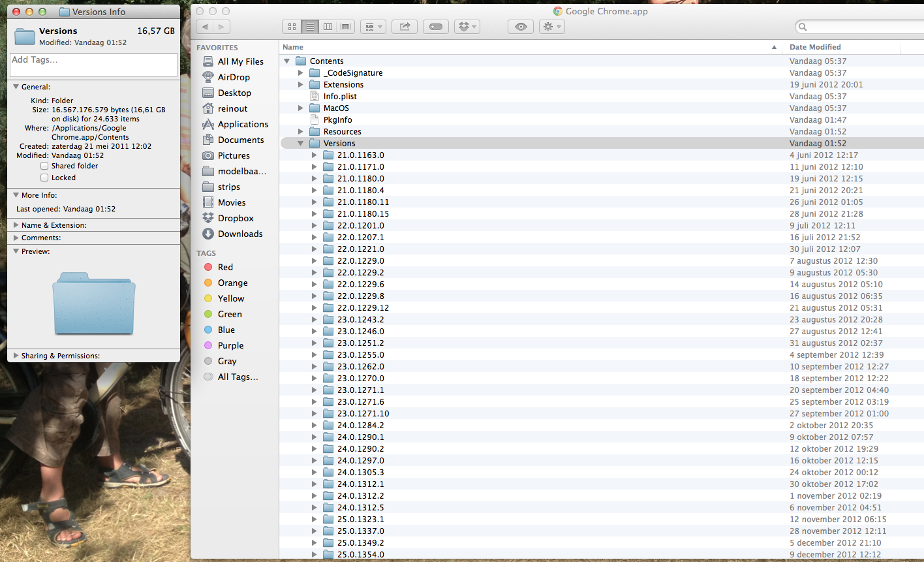Switch to list view
This screenshot has width=924, height=562.
tap(310, 27)
